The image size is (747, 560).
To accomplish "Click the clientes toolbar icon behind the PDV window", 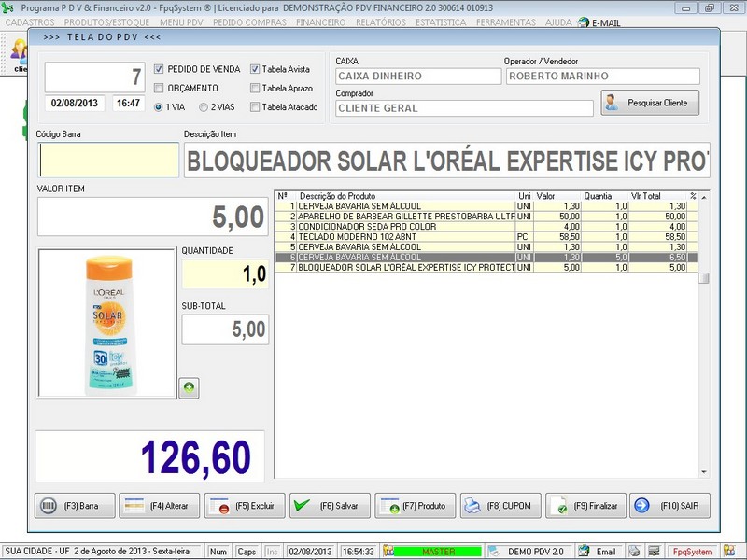I will (19, 53).
